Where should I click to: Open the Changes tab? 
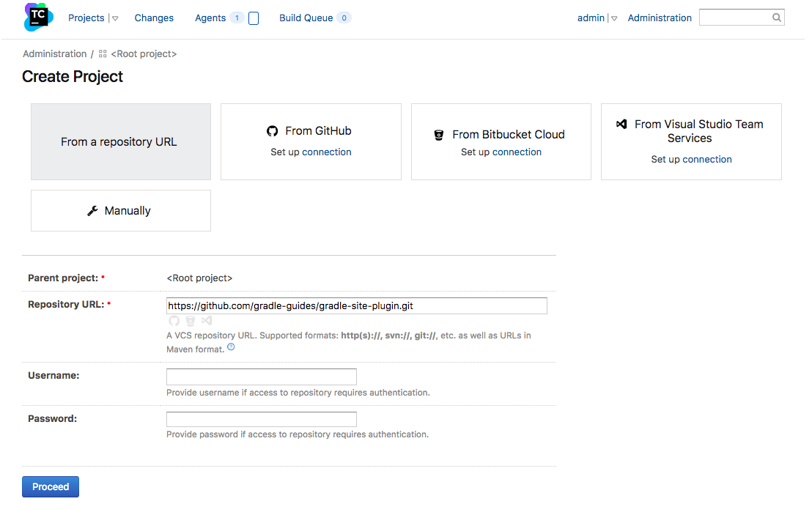(x=154, y=18)
